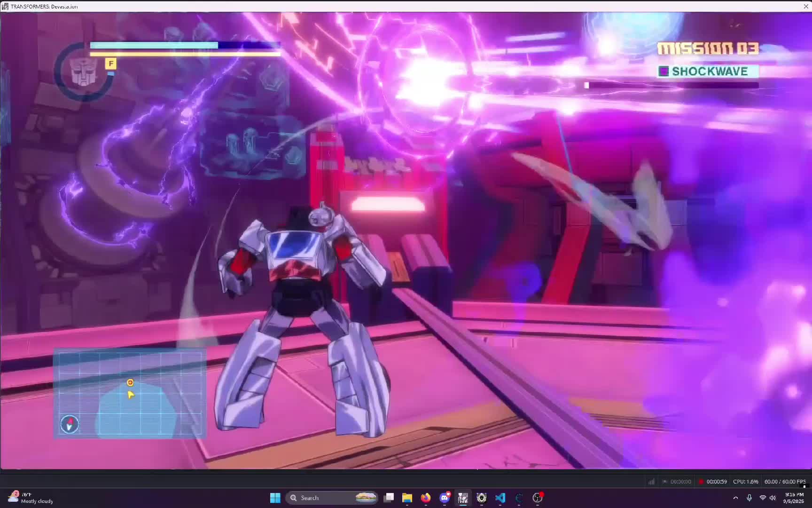Click the 60.00 / 60.00 FPS readout
Image resolution: width=812 pixels, height=508 pixels.
point(785,482)
